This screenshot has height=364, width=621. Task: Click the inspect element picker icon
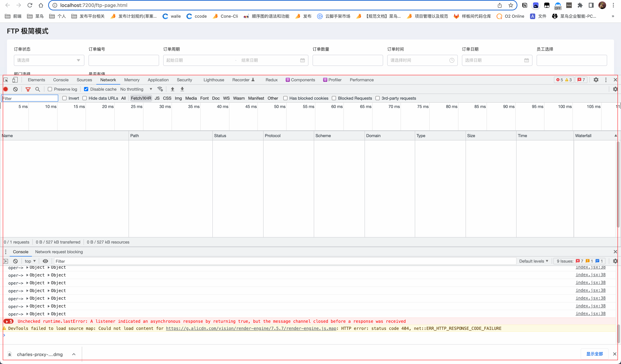6,80
